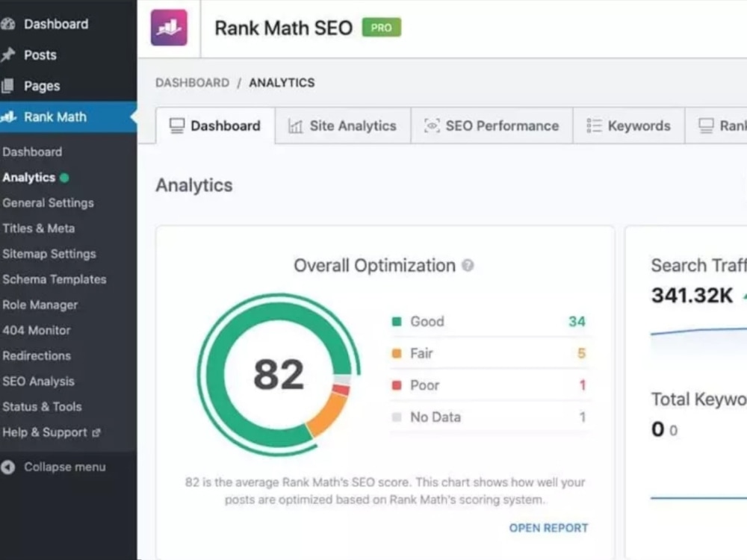
Task: Click the OPEN REPORT link
Action: pos(548,528)
